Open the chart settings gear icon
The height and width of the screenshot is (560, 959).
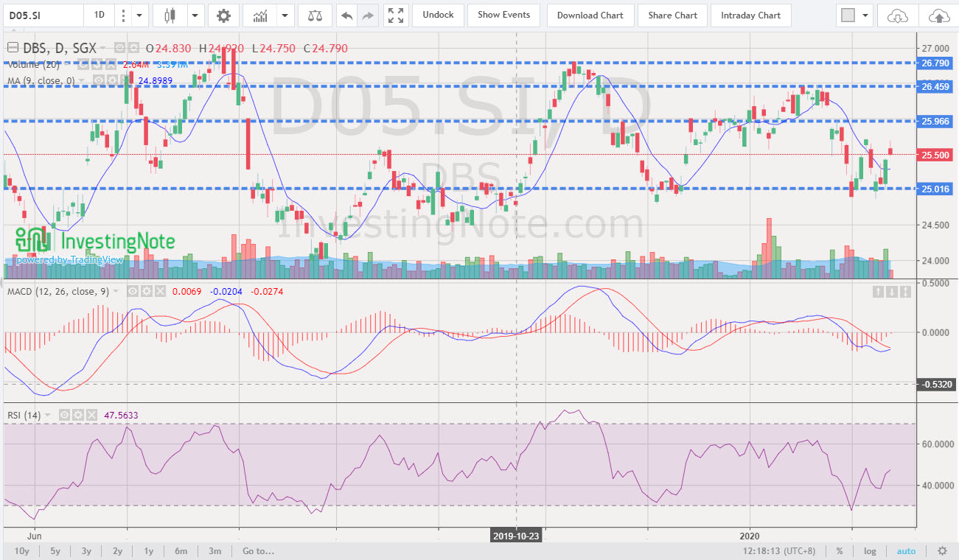tap(223, 15)
